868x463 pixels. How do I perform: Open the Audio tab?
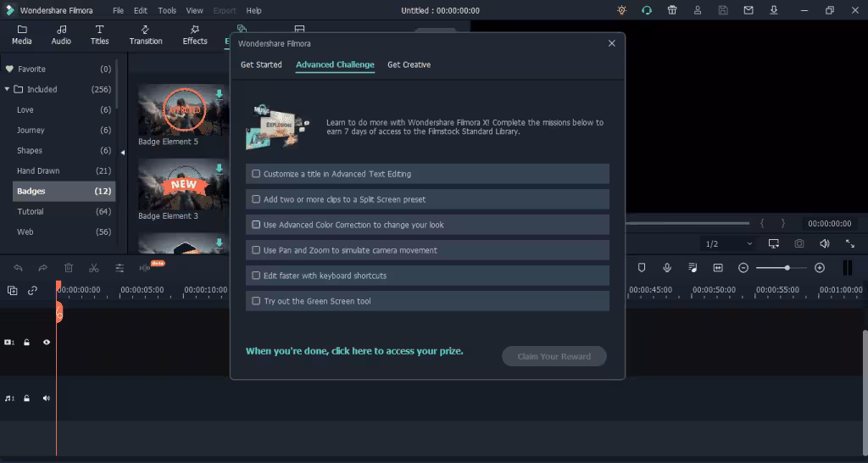[x=61, y=35]
